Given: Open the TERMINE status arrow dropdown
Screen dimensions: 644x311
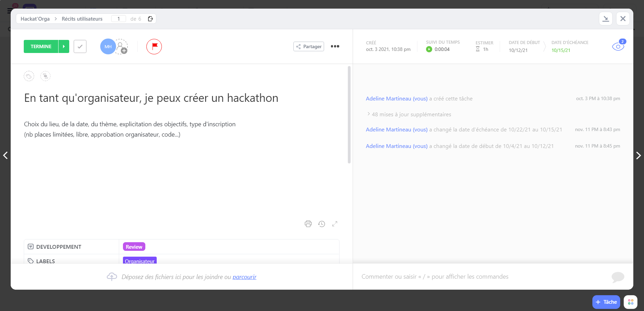Looking at the screenshot, I should click(64, 46).
